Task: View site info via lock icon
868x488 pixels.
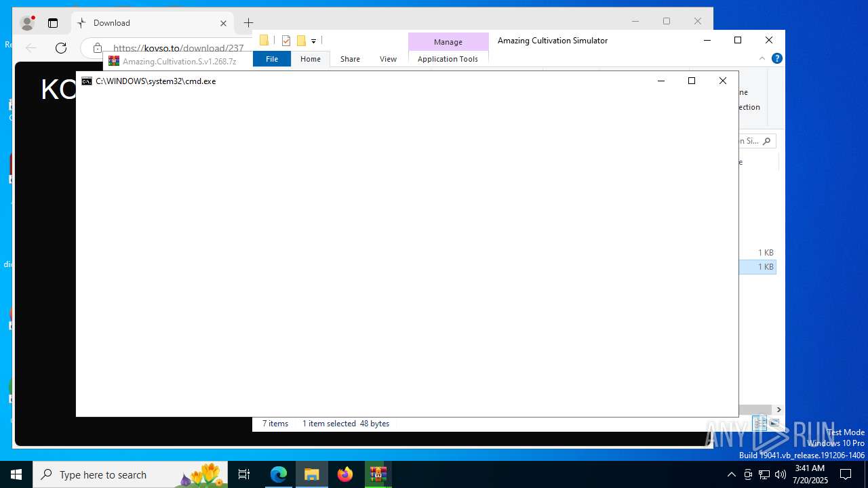Action: pos(98,48)
